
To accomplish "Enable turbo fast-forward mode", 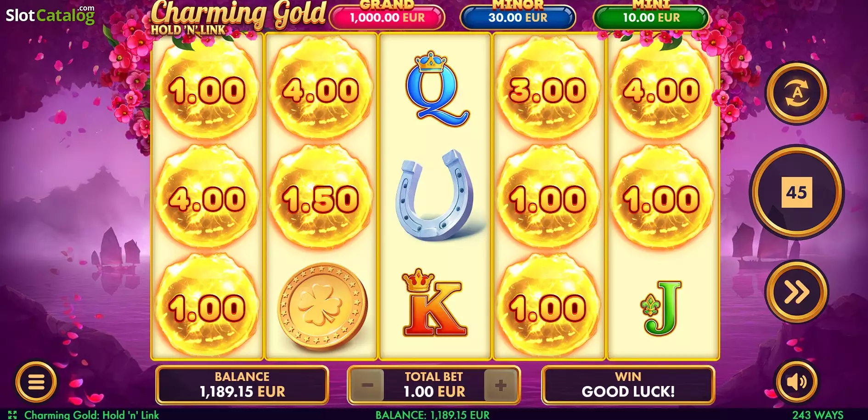I will pyautogui.click(x=797, y=292).
